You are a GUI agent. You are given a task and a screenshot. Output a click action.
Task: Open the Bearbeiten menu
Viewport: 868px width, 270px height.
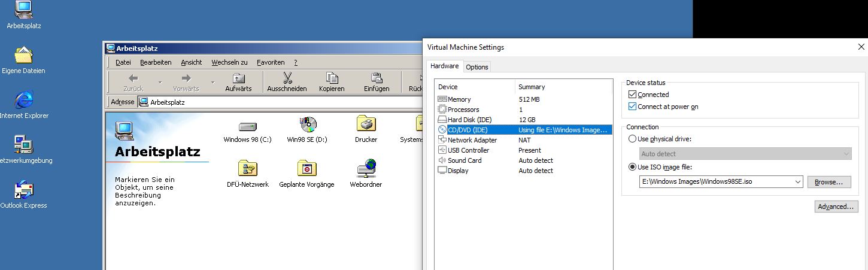coord(156,62)
